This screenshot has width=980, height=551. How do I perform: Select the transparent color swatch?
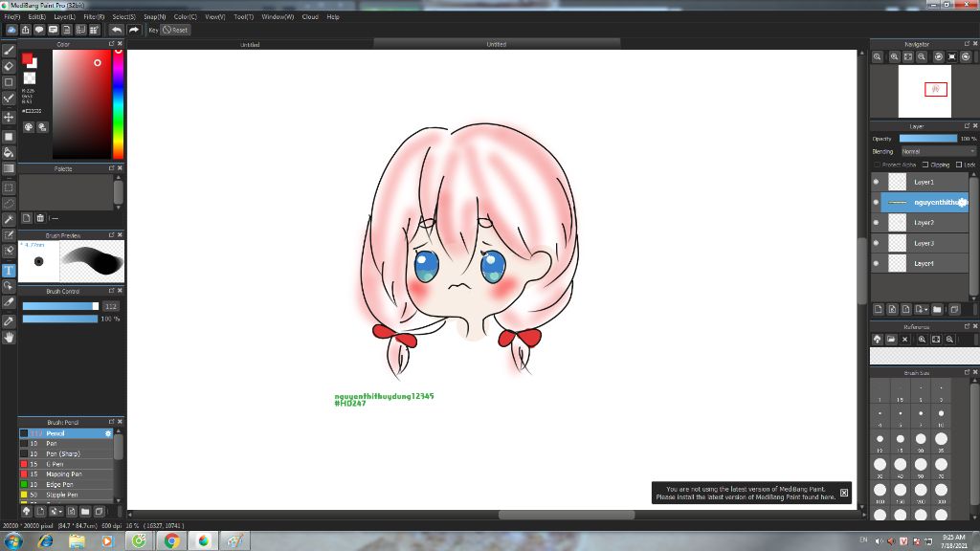(x=30, y=78)
